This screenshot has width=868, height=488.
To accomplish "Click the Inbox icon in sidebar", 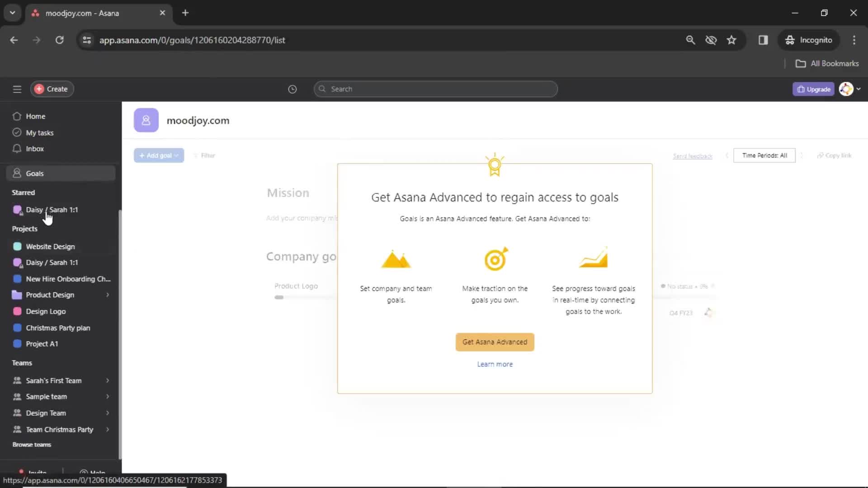I will coord(16,148).
